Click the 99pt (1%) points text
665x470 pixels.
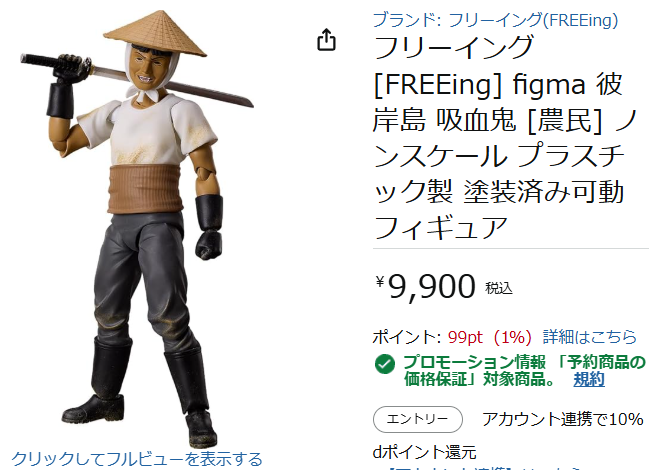point(490,337)
